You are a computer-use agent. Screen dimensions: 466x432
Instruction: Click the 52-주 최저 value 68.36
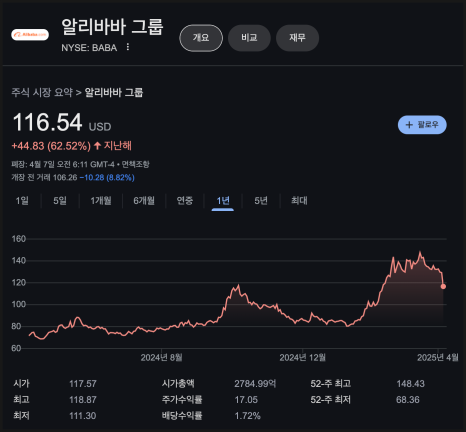(408, 400)
